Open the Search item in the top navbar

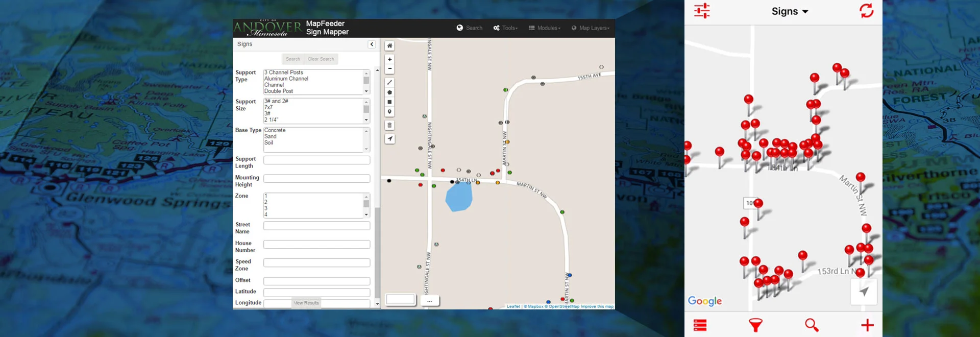point(470,28)
